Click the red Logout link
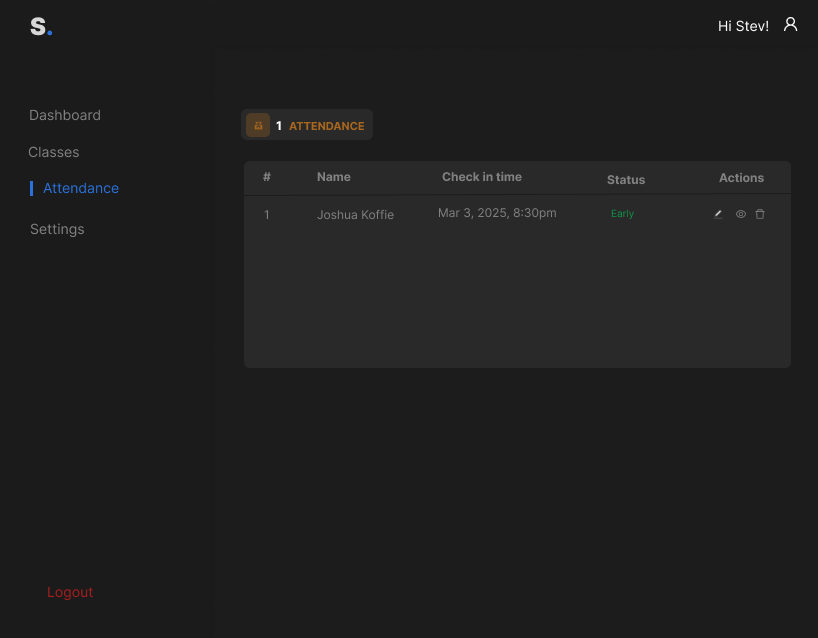Image resolution: width=818 pixels, height=638 pixels. (70, 592)
